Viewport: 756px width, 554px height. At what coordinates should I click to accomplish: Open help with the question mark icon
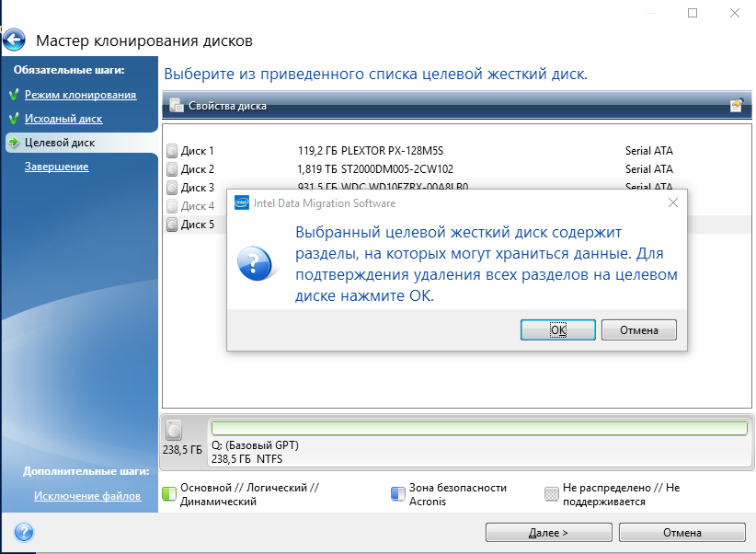point(23,532)
